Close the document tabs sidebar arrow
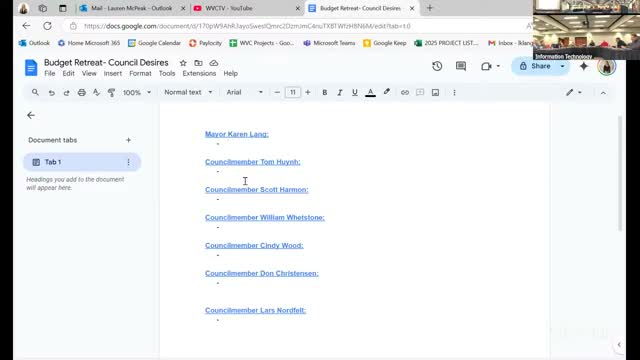This screenshot has height=360, width=640. (x=31, y=116)
